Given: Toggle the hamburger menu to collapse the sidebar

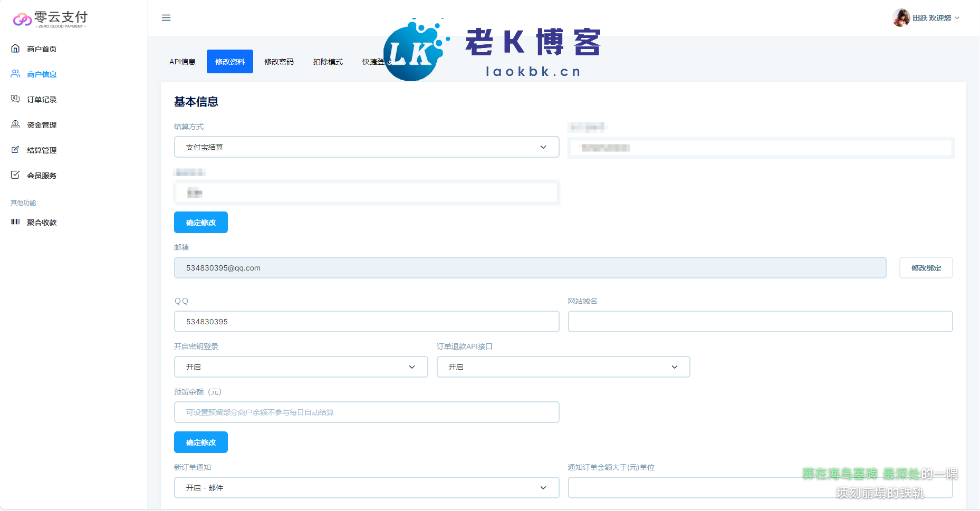Looking at the screenshot, I should [166, 18].
